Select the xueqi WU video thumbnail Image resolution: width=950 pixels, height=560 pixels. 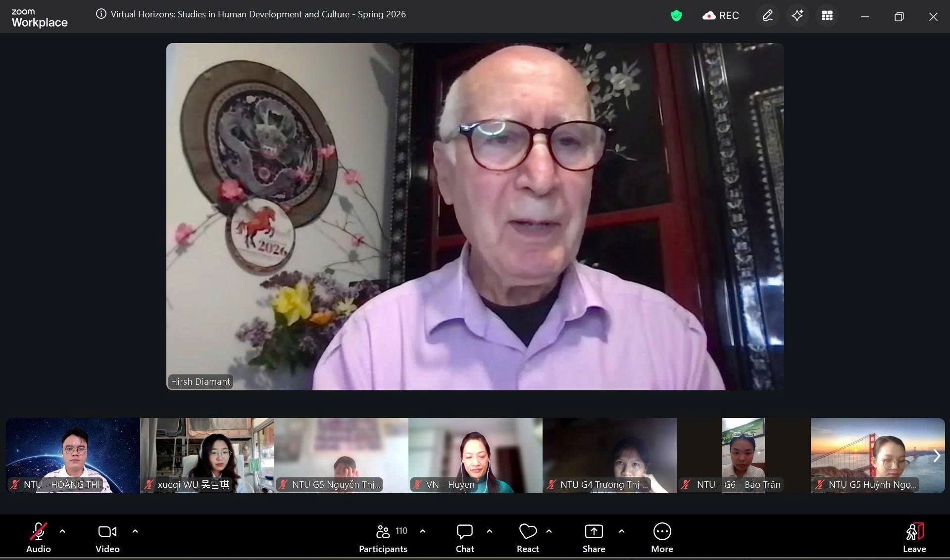click(x=207, y=455)
